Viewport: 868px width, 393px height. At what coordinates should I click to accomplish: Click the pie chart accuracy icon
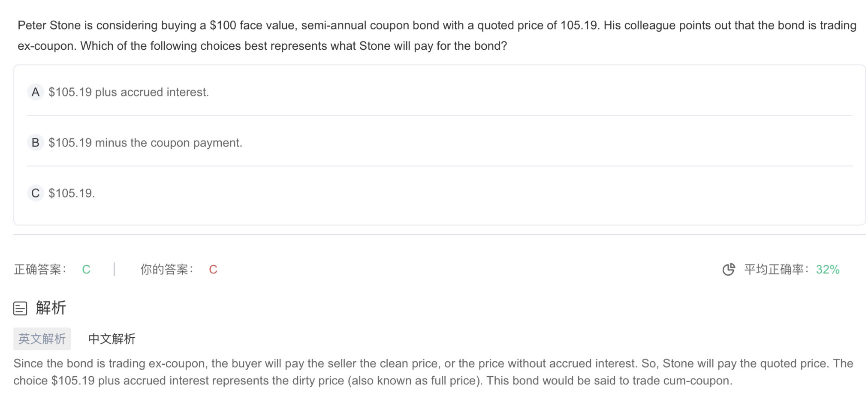729,270
